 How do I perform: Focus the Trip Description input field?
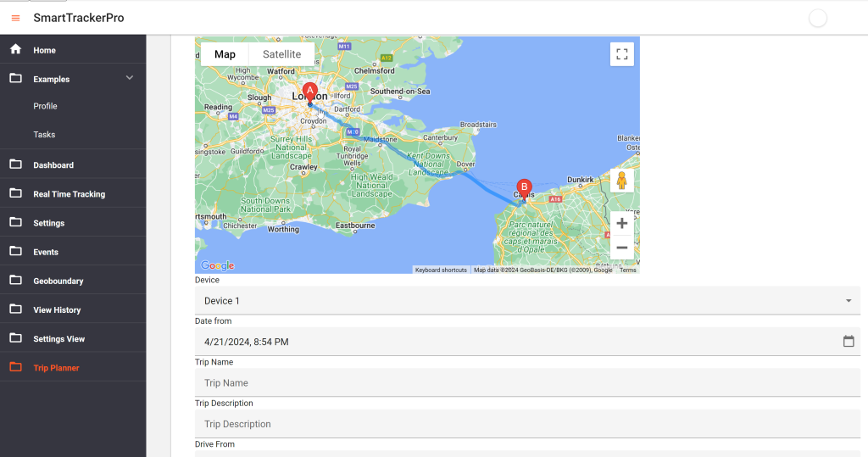tap(527, 424)
